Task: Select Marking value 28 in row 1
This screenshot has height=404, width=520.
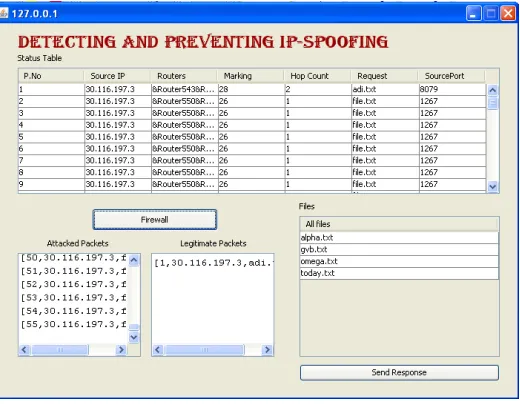Action: click(x=251, y=89)
